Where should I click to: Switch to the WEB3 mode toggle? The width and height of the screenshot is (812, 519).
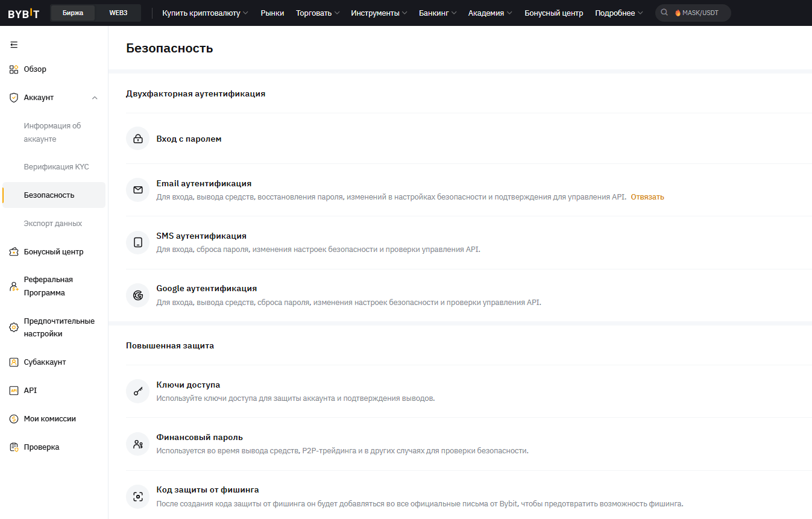click(x=118, y=13)
